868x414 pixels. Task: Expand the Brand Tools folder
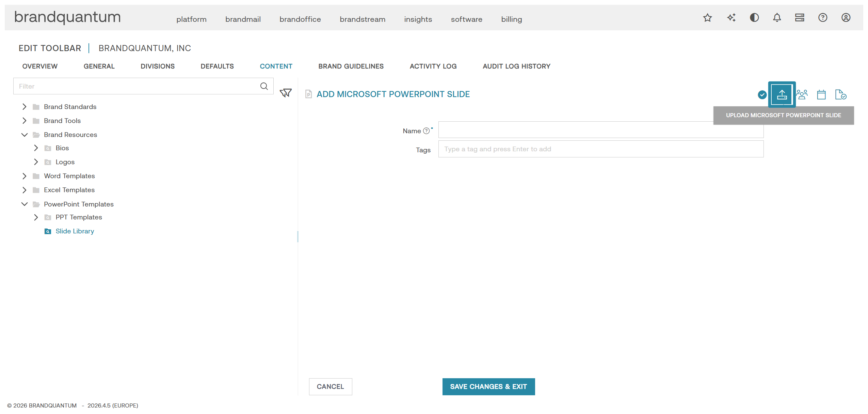[x=24, y=121]
